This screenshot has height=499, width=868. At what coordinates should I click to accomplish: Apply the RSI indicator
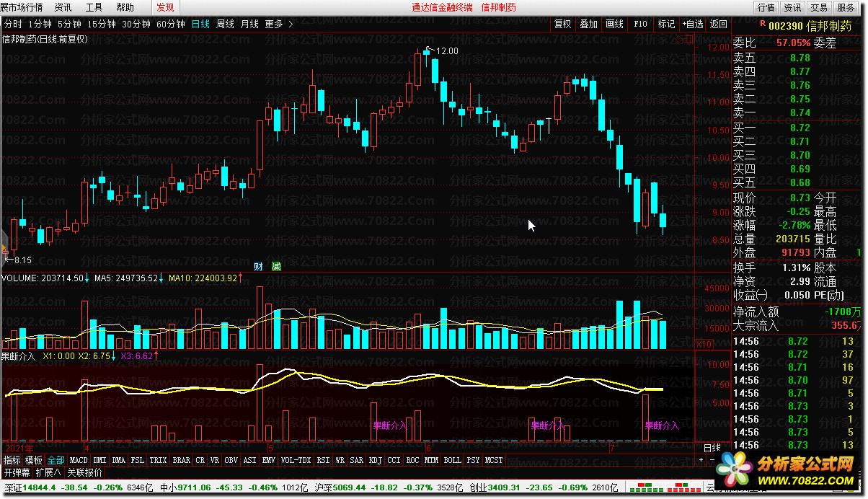point(323,460)
